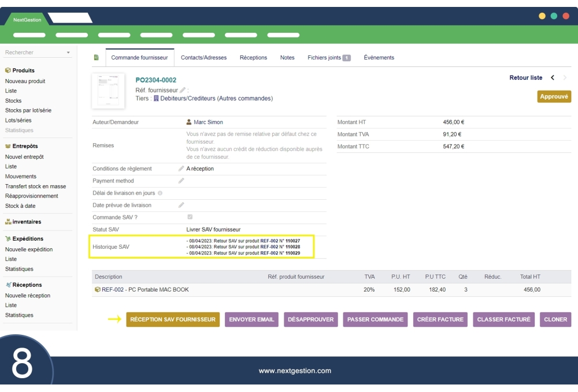The width and height of the screenshot is (578, 392).
Task: Go to previous record arrow
Action: tap(553, 78)
